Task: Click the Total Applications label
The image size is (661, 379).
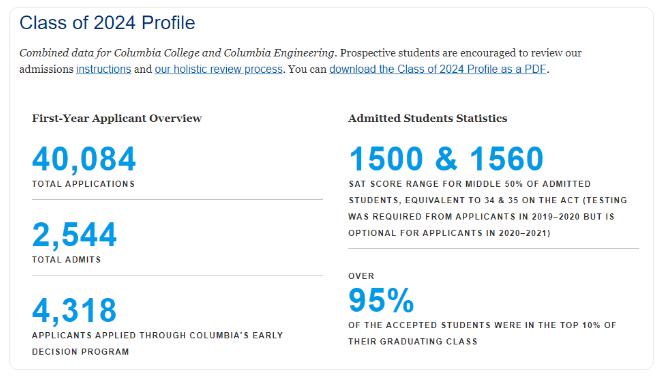Action: point(83,184)
